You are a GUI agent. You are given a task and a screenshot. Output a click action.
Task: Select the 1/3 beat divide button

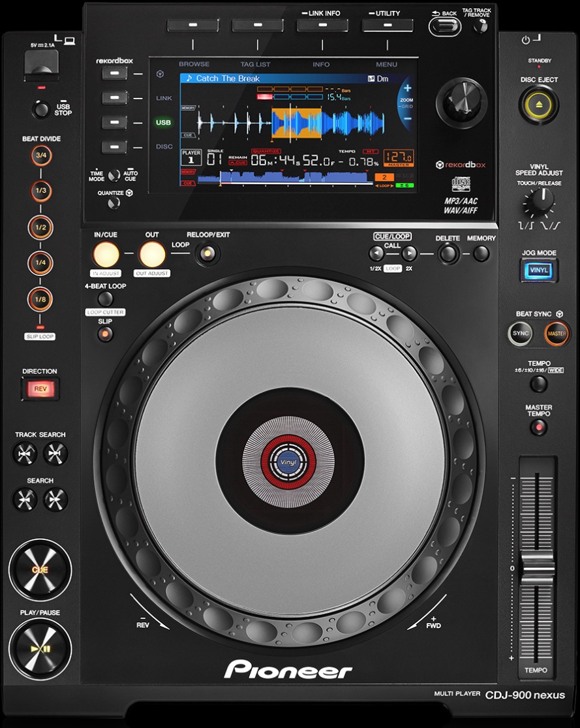click(41, 191)
